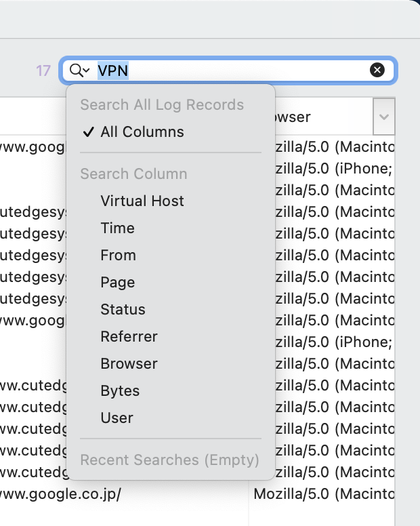This screenshot has height=526, width=420.
Task: Select the top Mozilla/5.0 Macintosh row
Action: point(333,146)
